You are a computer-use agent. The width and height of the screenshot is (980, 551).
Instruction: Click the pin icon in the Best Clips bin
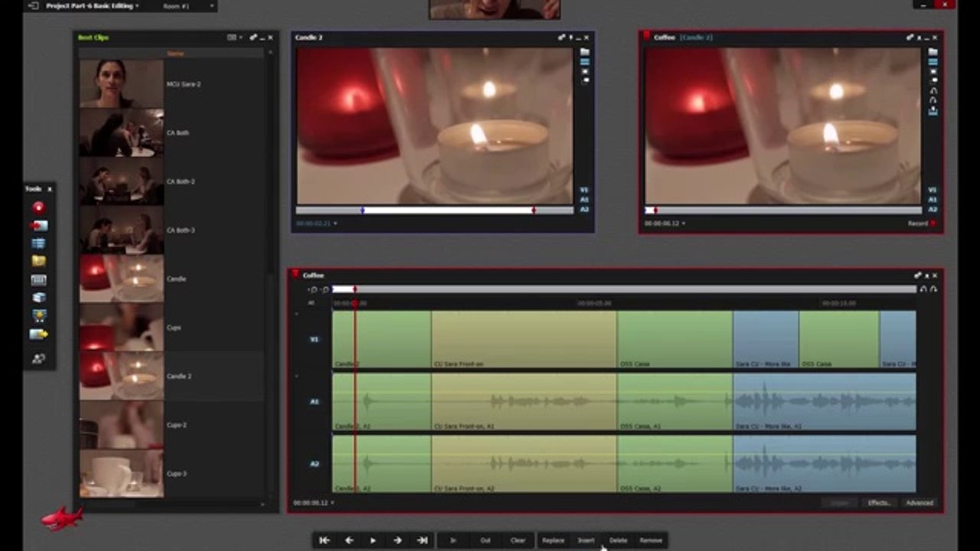(x=253, y=37)
